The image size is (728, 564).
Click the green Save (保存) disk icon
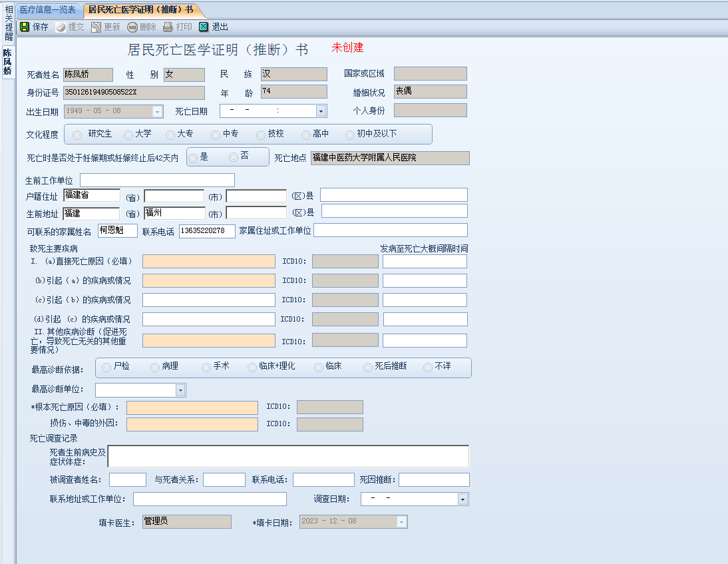click(25, 27)
